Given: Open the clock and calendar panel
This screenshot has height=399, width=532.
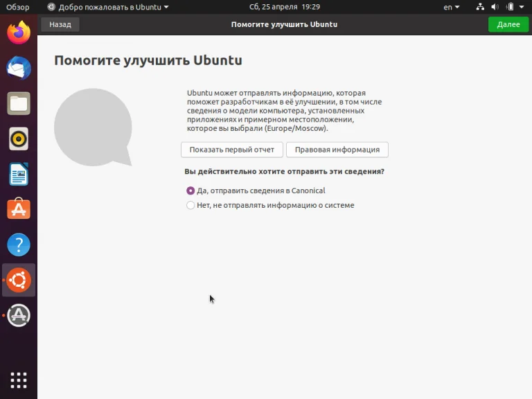Looking at the screenshot, I should click(285, 7).
